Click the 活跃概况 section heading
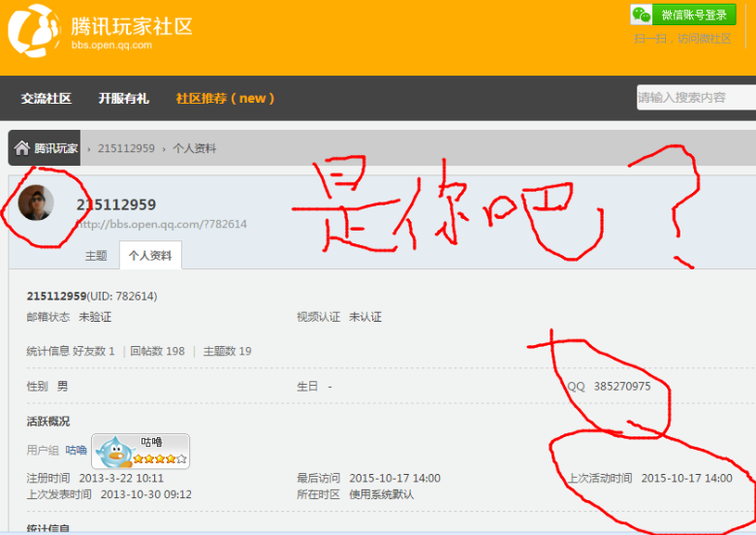Screen dimensions: 756x535 (x=48, y=422)
